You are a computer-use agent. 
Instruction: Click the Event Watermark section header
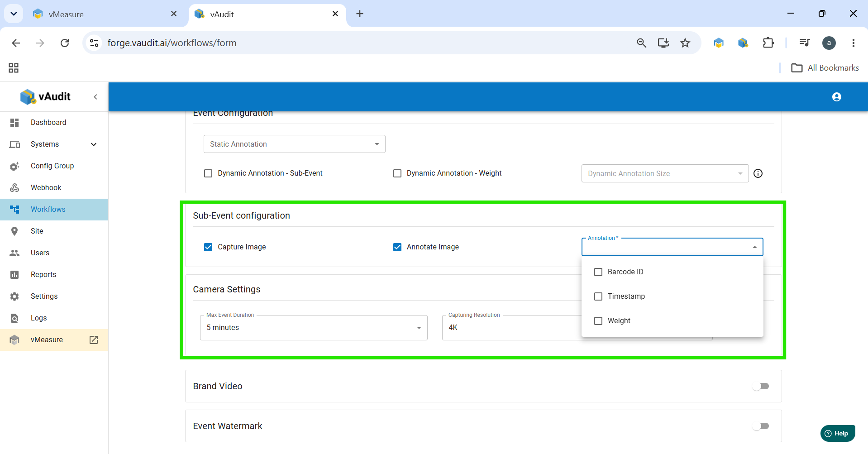[228, 426]
